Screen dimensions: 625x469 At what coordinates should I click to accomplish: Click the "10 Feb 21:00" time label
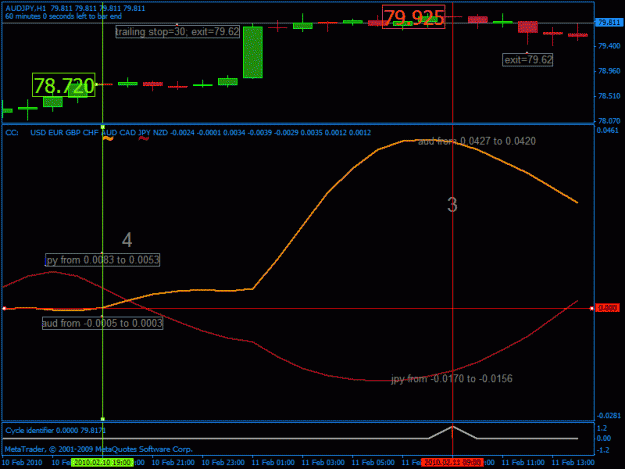pyautogui.click(x=173, y=462)
